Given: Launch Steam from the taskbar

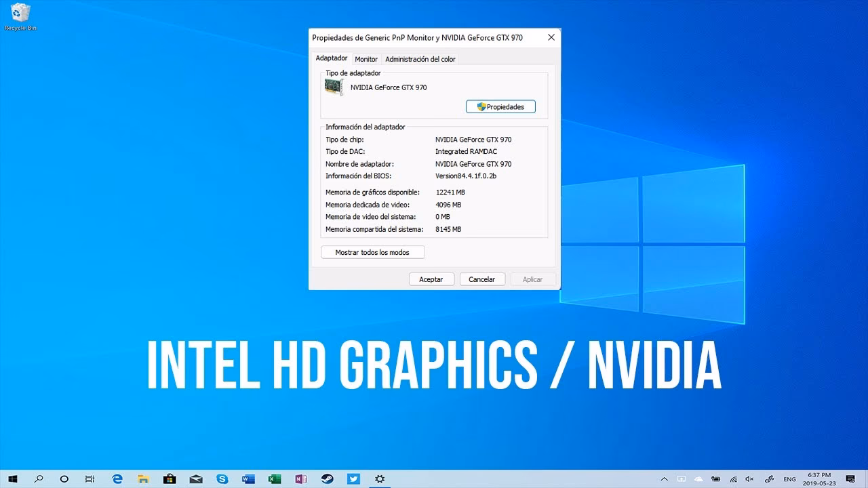Looking at the screenshot, I should coord(328,479).
